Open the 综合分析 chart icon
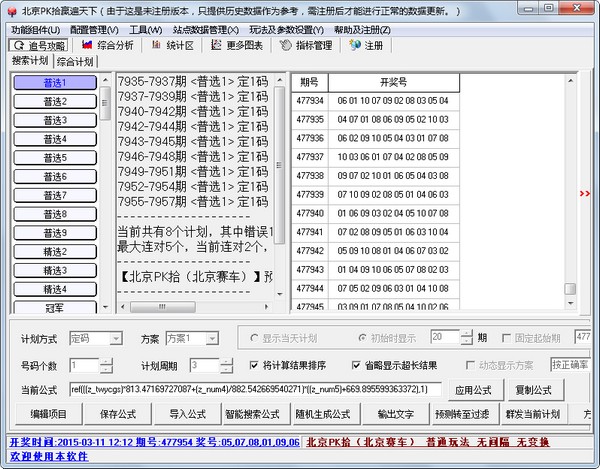600x469 pixels. click(87, 45)
